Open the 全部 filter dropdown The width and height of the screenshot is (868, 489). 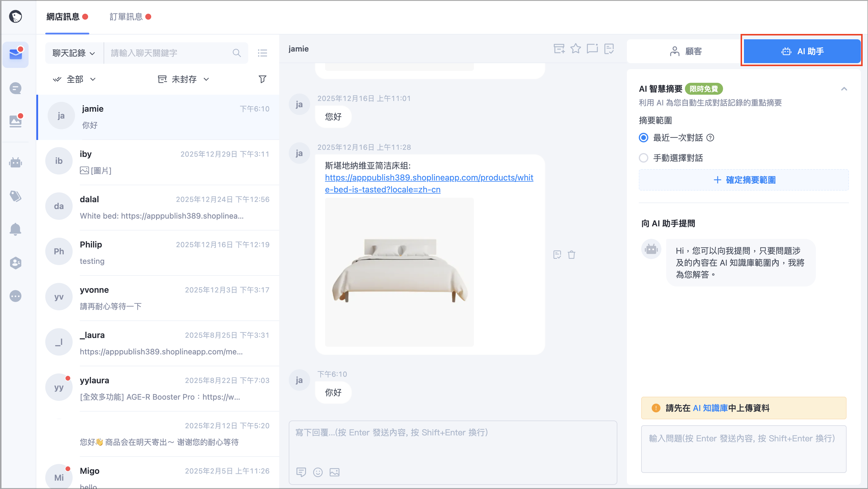74,79
